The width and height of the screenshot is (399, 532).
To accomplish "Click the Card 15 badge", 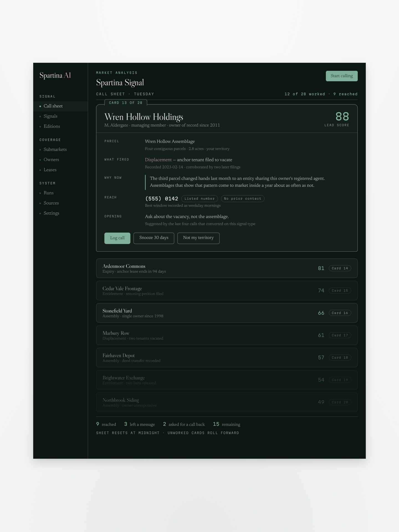I will click(x=340, y=291).
